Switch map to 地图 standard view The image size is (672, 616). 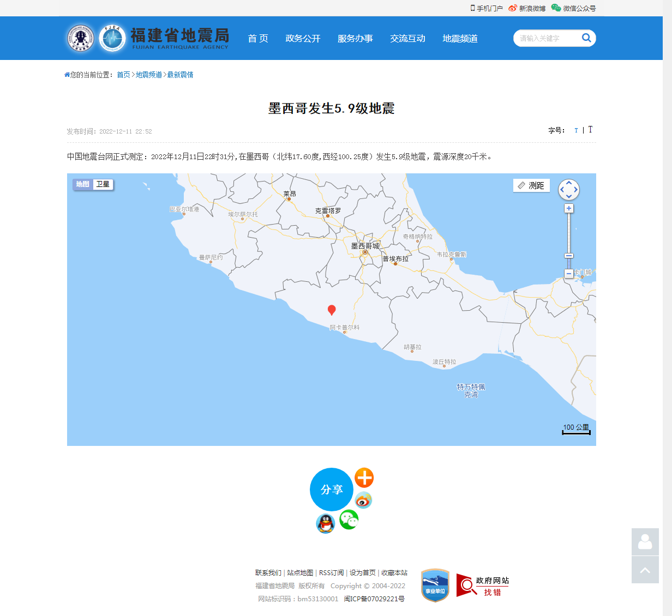pyautogui.click(x=83, y=184)
